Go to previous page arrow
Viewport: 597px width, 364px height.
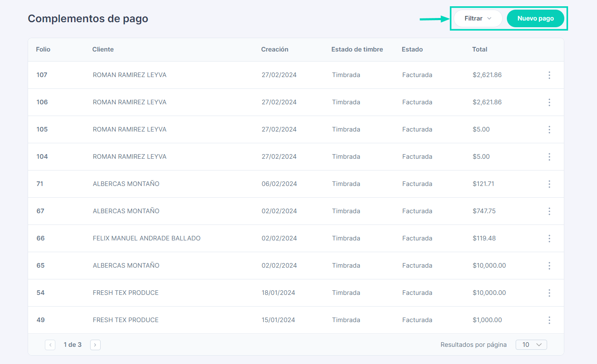coord(50,345)
